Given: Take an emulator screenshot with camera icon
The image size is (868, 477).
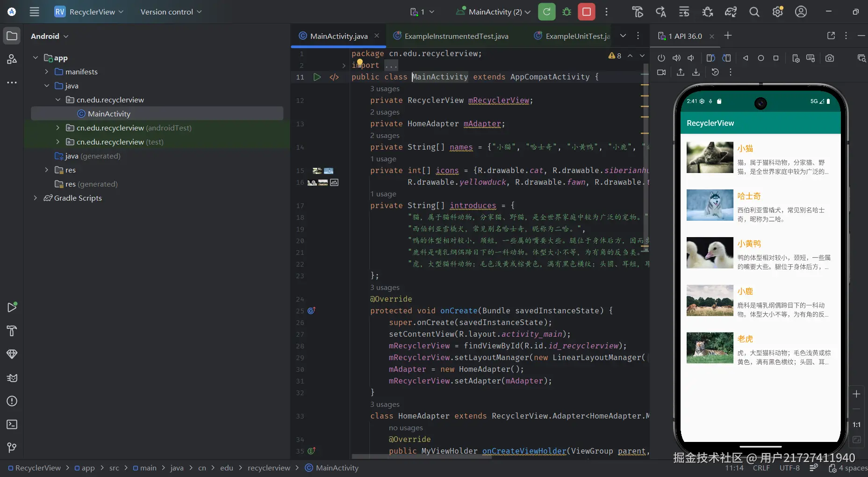Looking at the screenshot, I should point(829,58).
